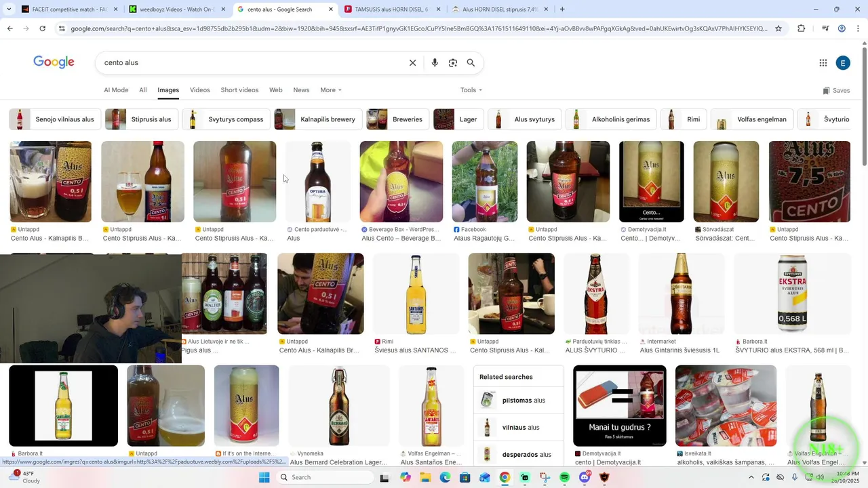Submit search with the magnifier icon
The height and width of the screenshot is (488, 868).
click(x=471, y=63)
